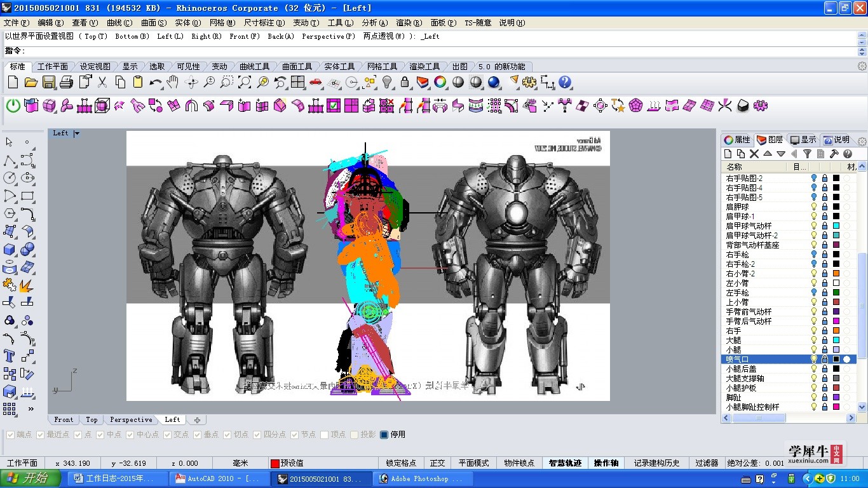Click the light bulb icon in the top toolbar
Screen dimensions: 868x488
tap(387, 82)
